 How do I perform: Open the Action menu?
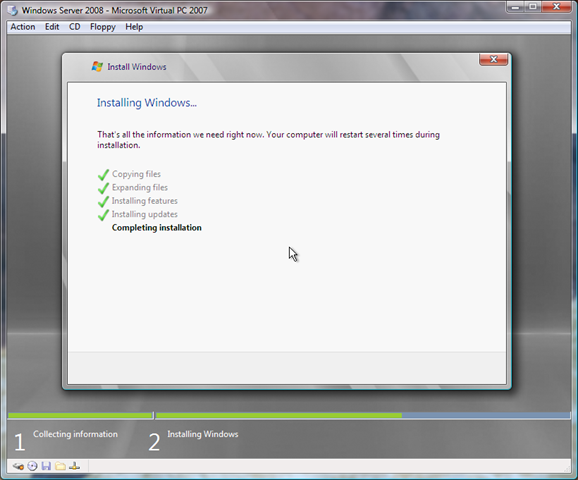[x=23, y=27]
